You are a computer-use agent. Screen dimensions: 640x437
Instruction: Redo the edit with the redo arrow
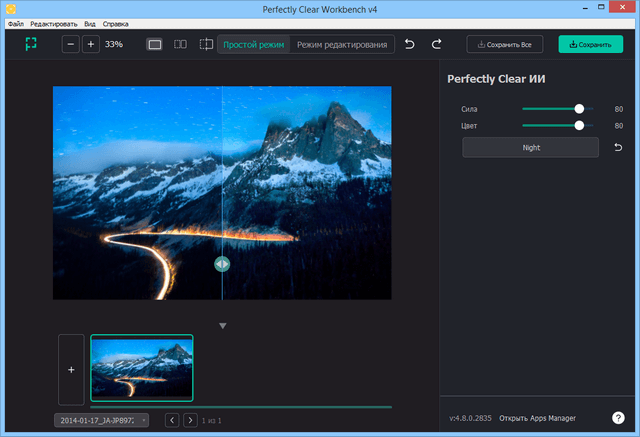click(x=436, y=44)
